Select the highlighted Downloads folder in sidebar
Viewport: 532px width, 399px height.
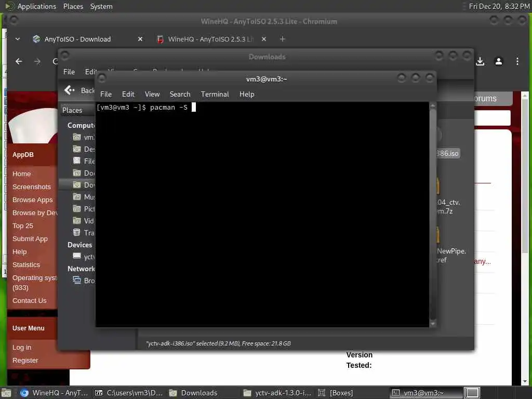(77, 185)
